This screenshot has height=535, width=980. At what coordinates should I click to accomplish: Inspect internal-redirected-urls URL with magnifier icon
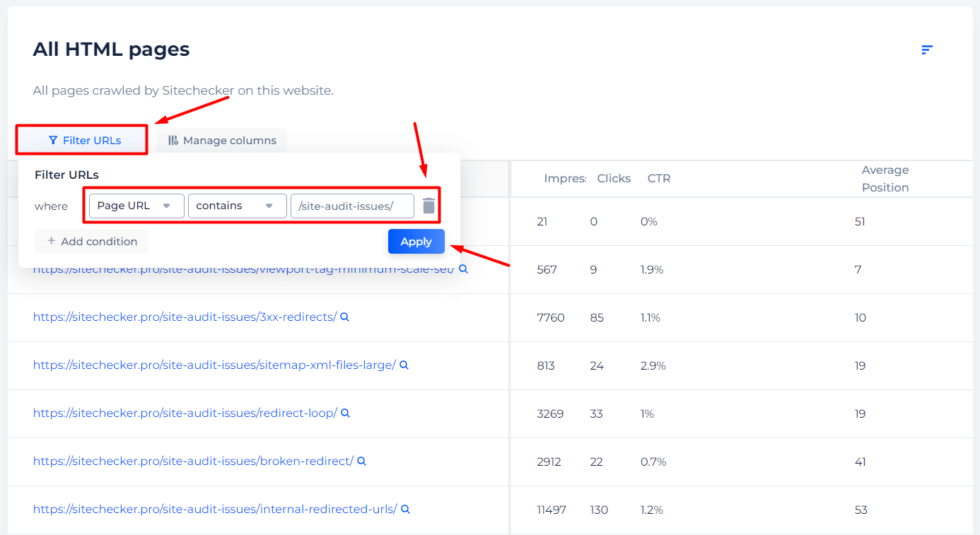[406, 509]
